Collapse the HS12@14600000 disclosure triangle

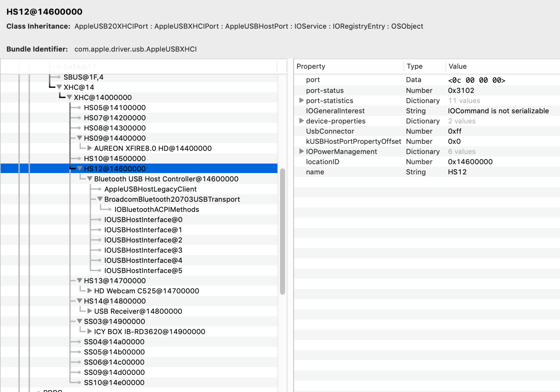pos(79,168)
